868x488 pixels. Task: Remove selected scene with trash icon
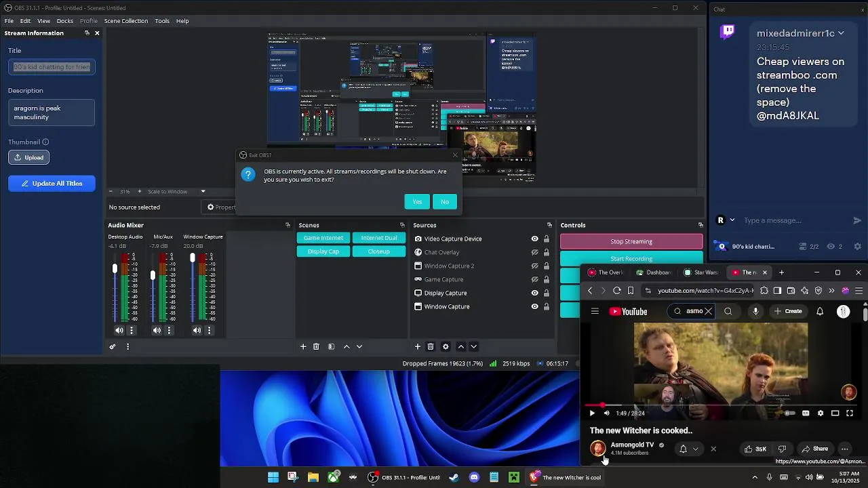[x=316, y=346]
